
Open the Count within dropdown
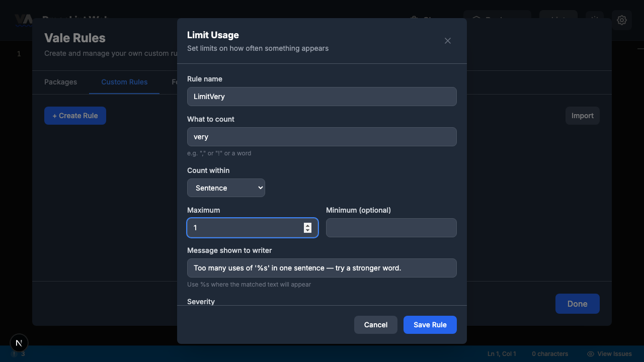click(x=226, y=188)
